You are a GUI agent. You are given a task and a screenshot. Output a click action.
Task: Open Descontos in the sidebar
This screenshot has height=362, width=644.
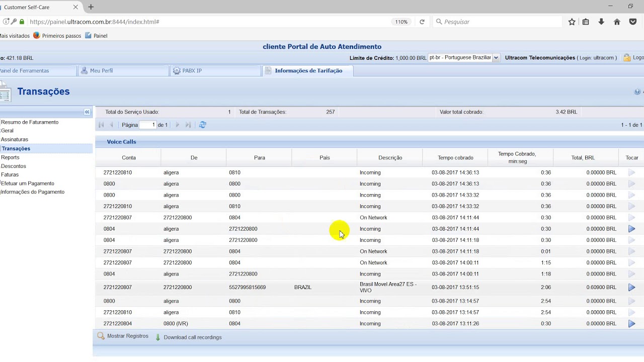(x=14, y=166)
